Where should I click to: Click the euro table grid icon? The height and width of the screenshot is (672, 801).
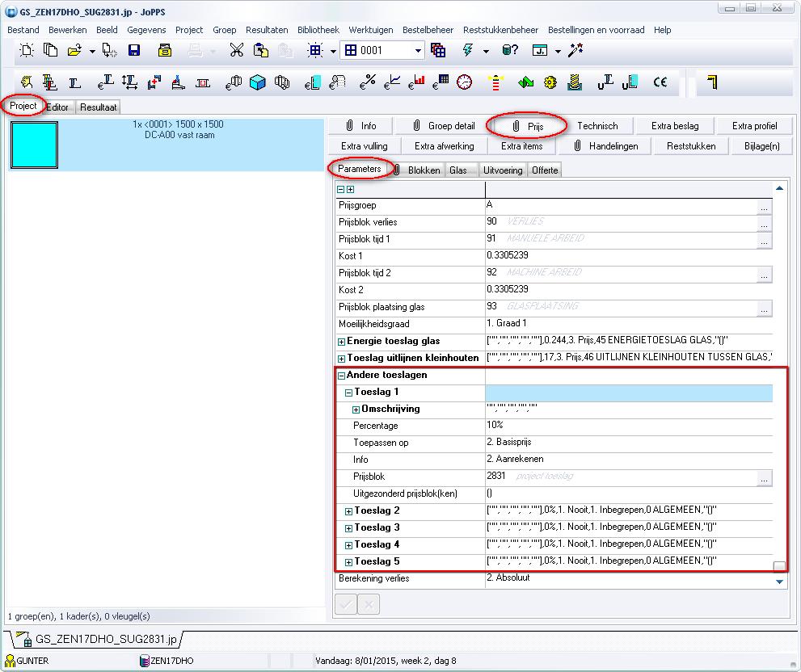point(441,82)
